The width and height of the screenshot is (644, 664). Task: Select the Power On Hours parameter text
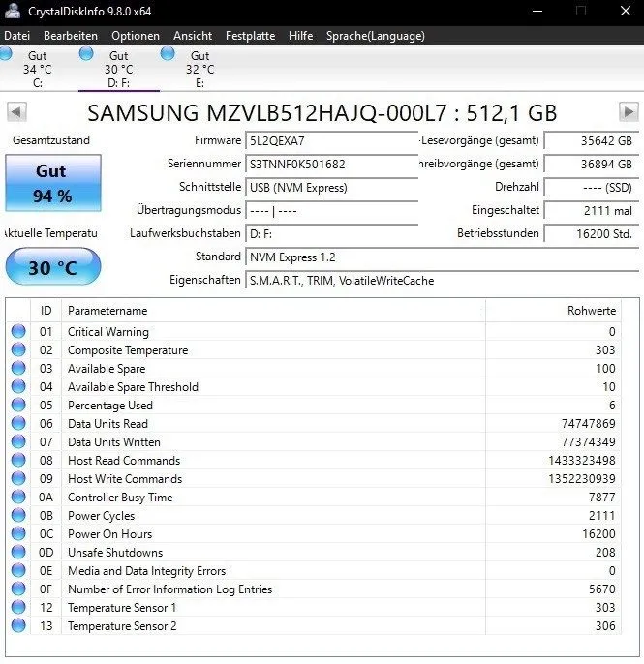109,534
